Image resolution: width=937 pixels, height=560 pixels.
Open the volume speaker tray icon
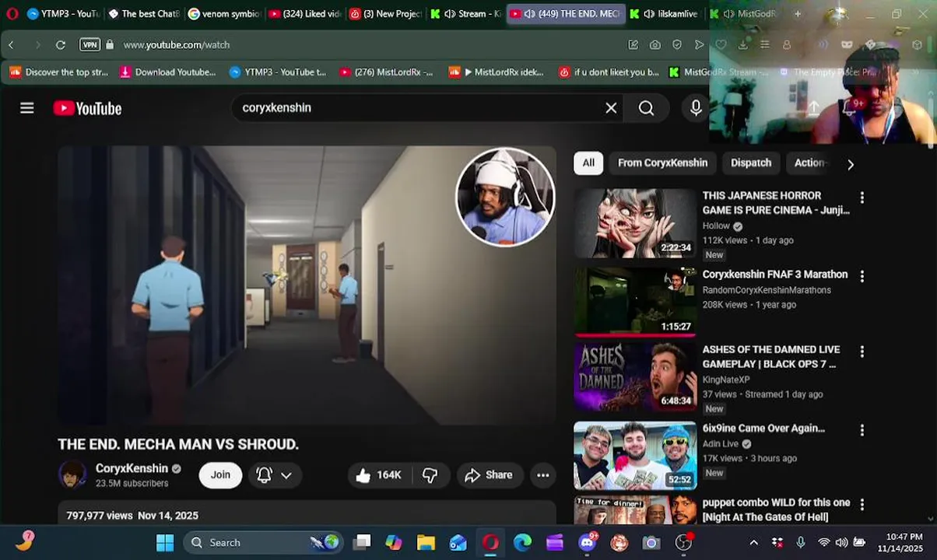click(x=841, y=543)
